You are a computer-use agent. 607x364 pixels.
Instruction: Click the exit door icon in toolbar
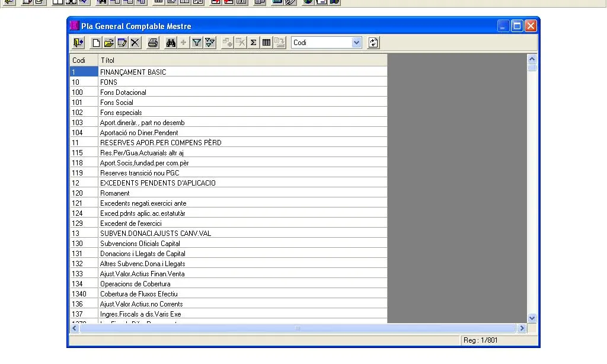(78, 43)
